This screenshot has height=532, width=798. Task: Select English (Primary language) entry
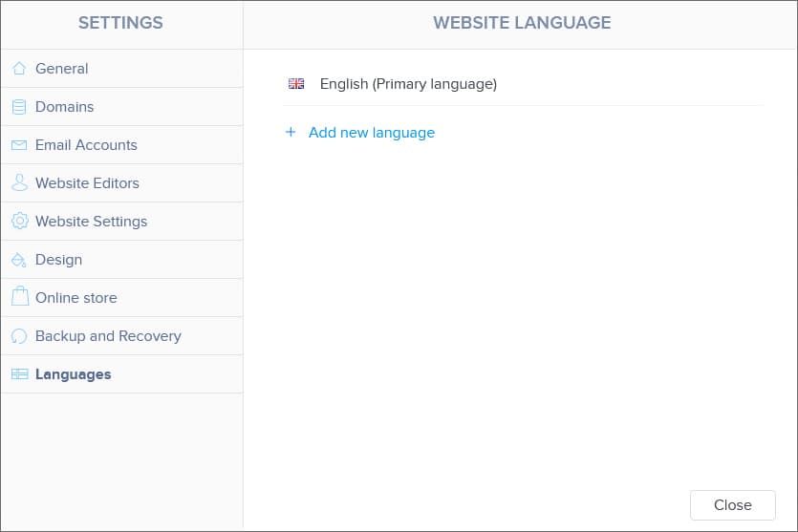click(x=408, y=84)
